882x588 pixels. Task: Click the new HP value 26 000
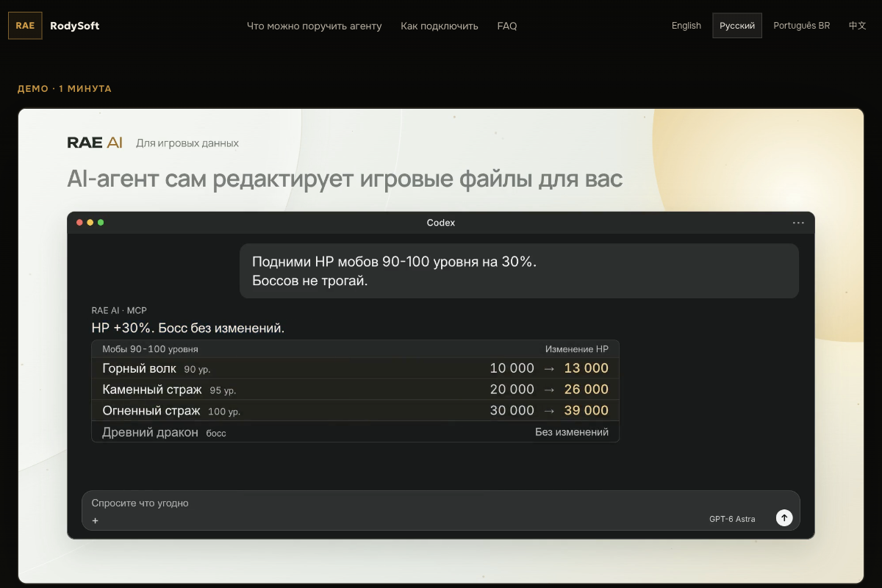[x=587, y=390]
